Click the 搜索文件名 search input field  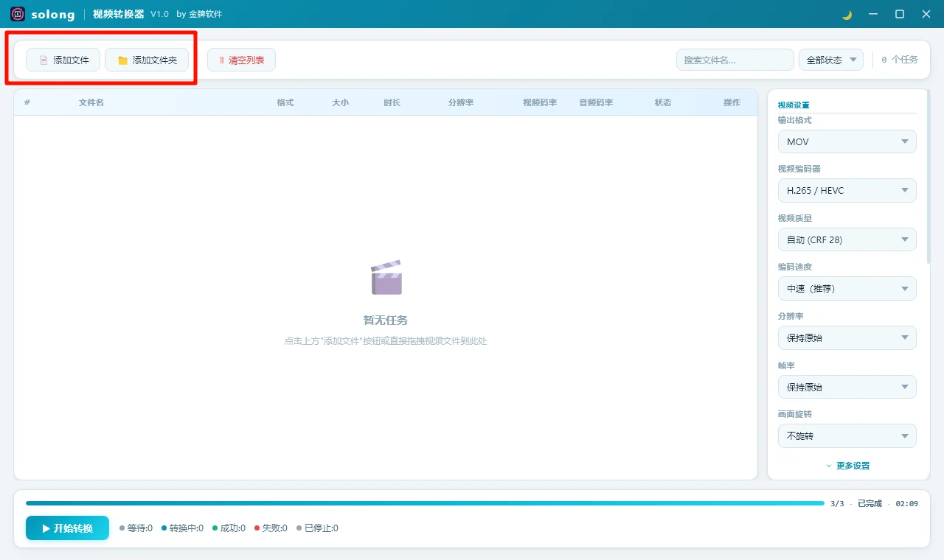pos(735,60)
